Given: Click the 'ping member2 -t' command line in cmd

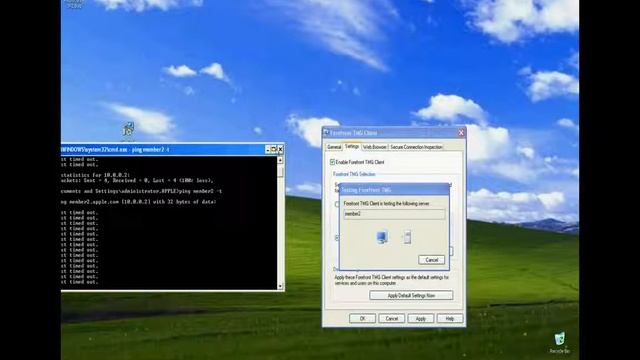Looking at the screenshot, I should click(142, 191).
